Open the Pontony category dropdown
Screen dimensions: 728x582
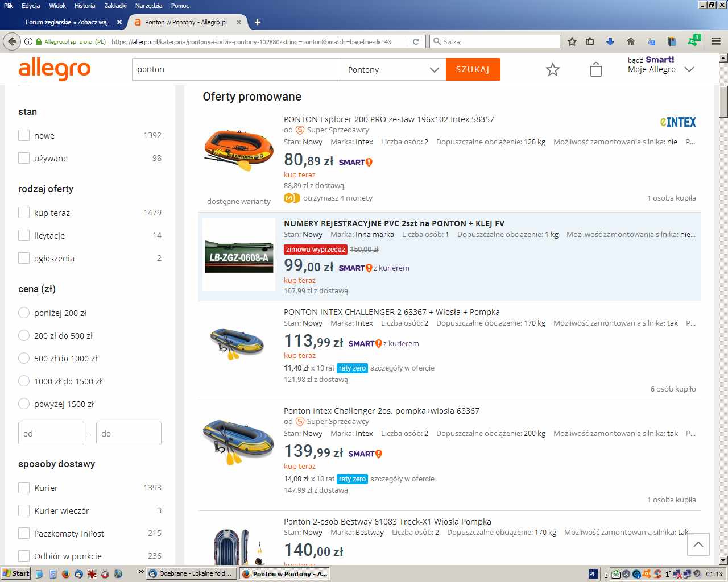[x=393, y=69]
